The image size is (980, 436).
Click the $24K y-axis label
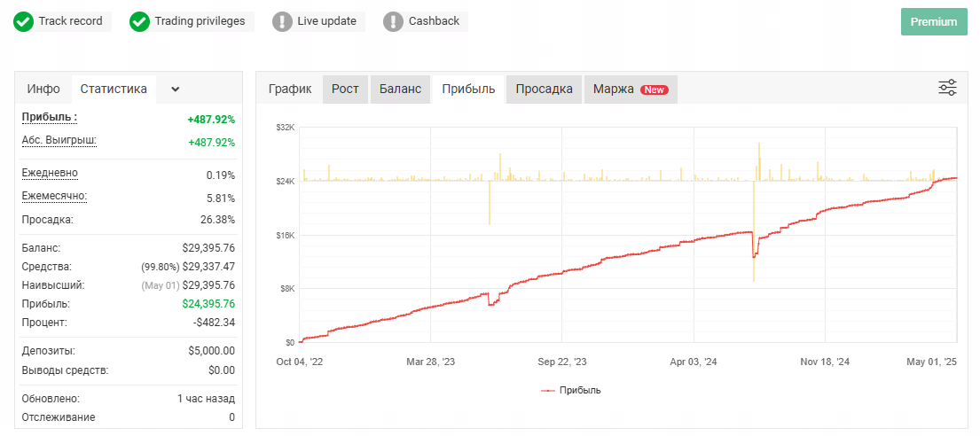pyautogui.click(x=285, y=182)
